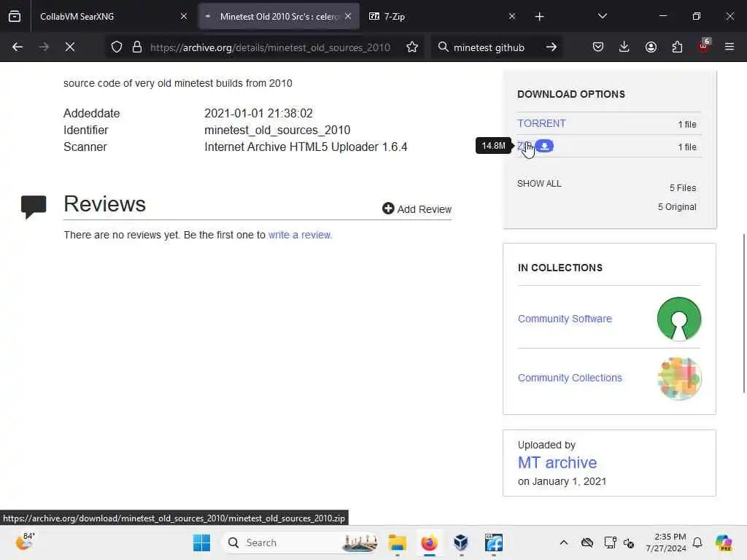Select the Minetest Old 2010 Src's tab

click(279, 16)
